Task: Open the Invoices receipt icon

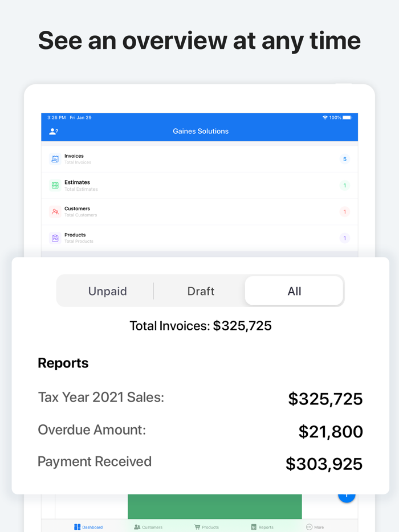Action: (x=55, y=159)
